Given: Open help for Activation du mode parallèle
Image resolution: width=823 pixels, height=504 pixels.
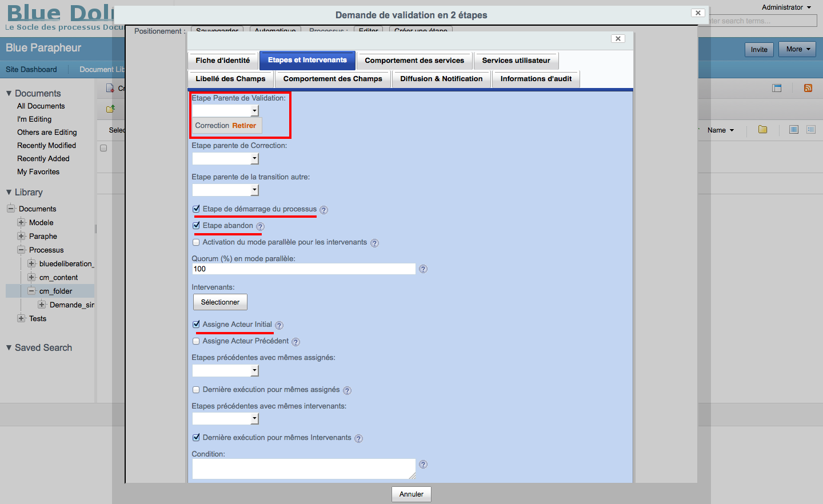Looking at the screenshot, I should (374, 243).
